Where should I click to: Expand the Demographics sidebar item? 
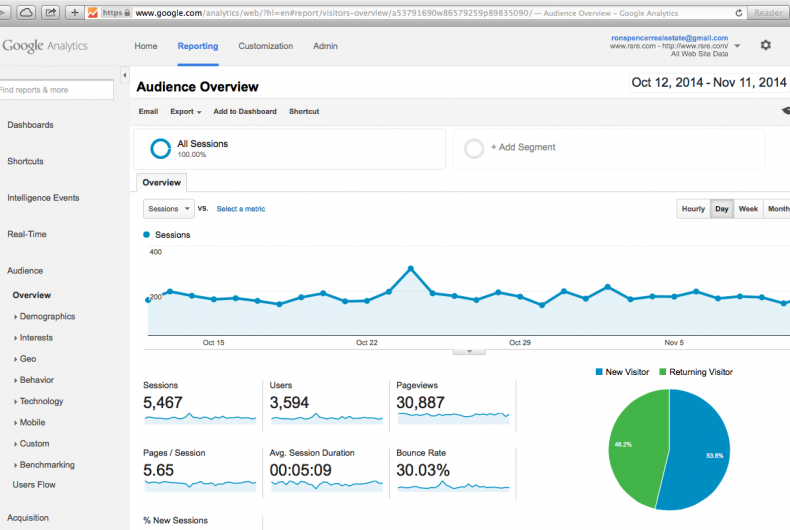pyautogui.click(x=47, y=317)
